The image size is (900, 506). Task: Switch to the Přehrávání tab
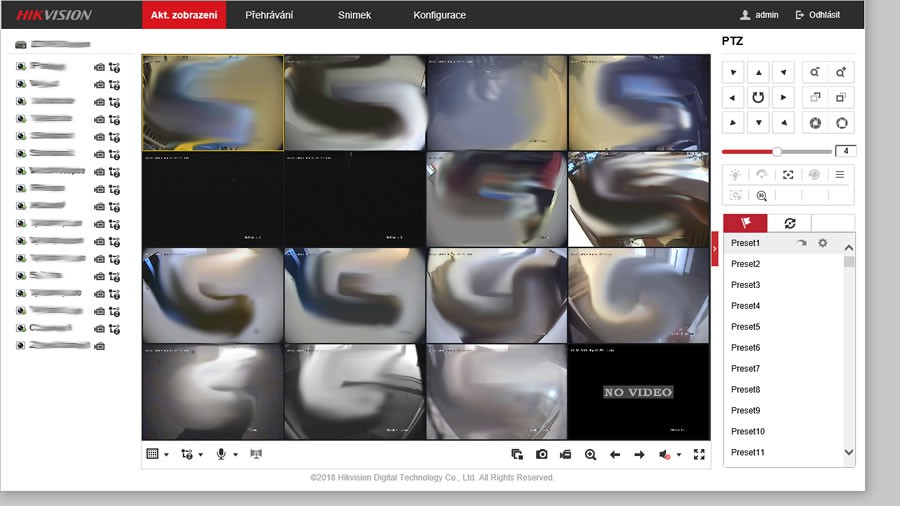(269, 15)
